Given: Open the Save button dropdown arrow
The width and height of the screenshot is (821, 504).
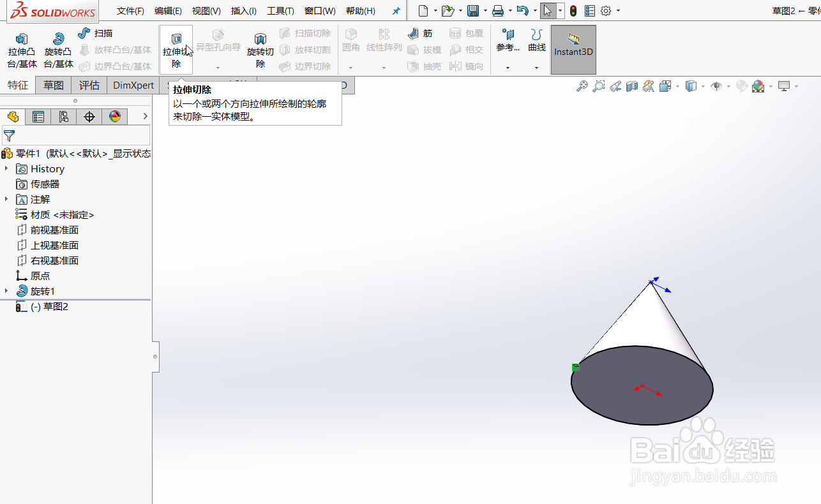Looking at the screenshot, I should pos(485,11).
